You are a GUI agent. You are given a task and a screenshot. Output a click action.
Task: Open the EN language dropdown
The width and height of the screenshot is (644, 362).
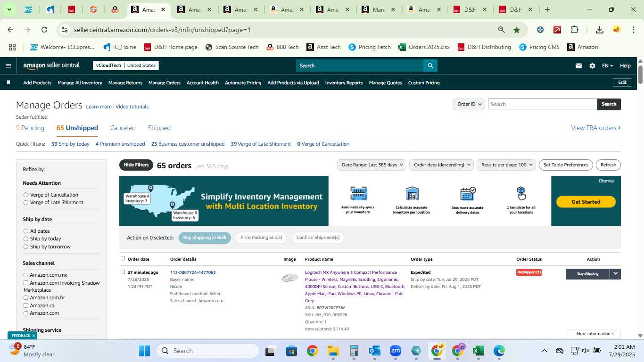607,66
